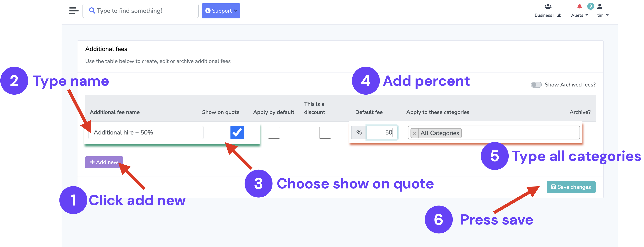Click the Add new button
Image resolution: width=644 pixels, height=247 pixels.
(104, 162)
